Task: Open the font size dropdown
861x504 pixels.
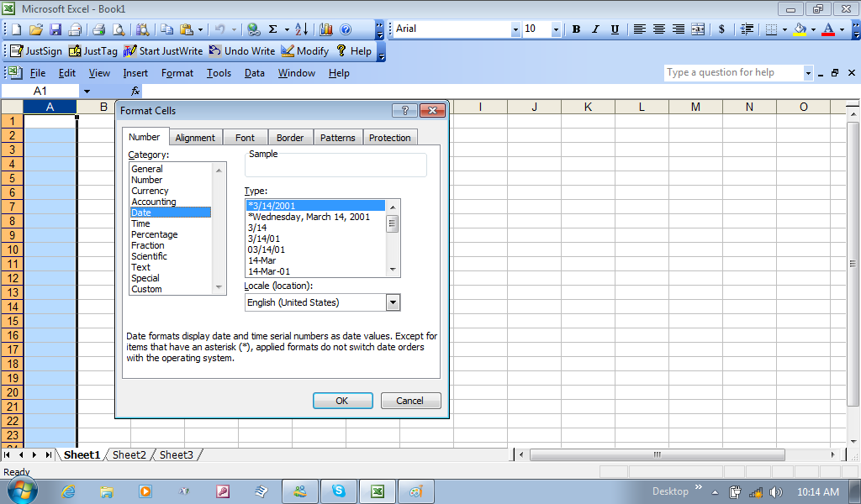Action: click(x=556, y=29)
